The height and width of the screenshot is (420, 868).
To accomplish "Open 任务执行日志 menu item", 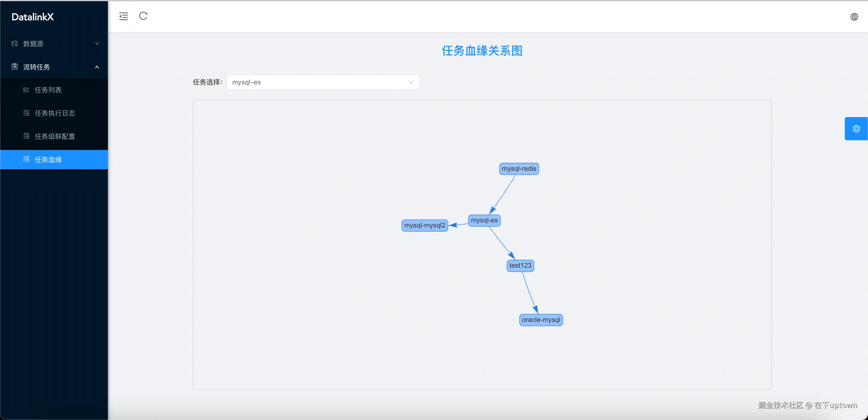I will 55,113.
